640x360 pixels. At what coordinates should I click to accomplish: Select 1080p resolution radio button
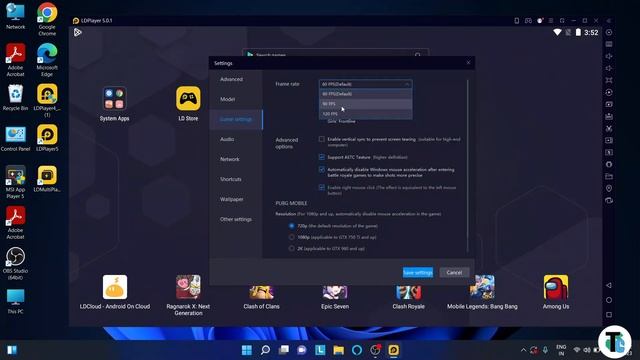pyautogui.click(x=291, y=237)
